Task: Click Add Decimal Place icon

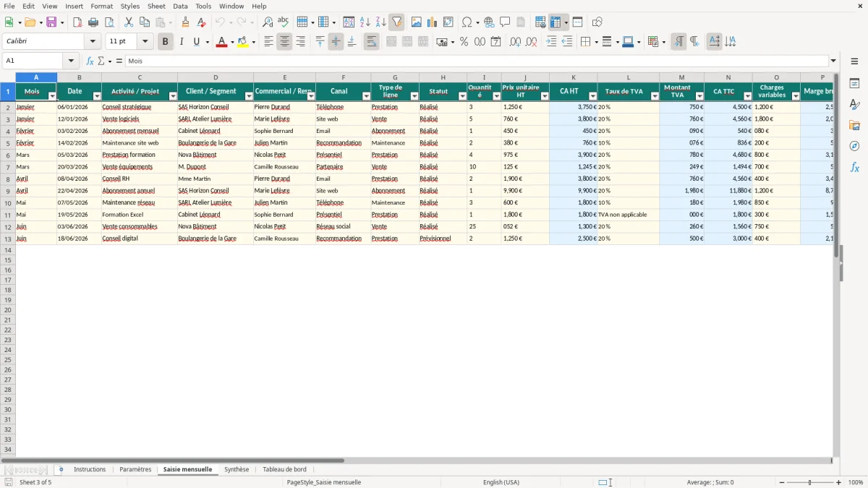Action: [515, 42]
